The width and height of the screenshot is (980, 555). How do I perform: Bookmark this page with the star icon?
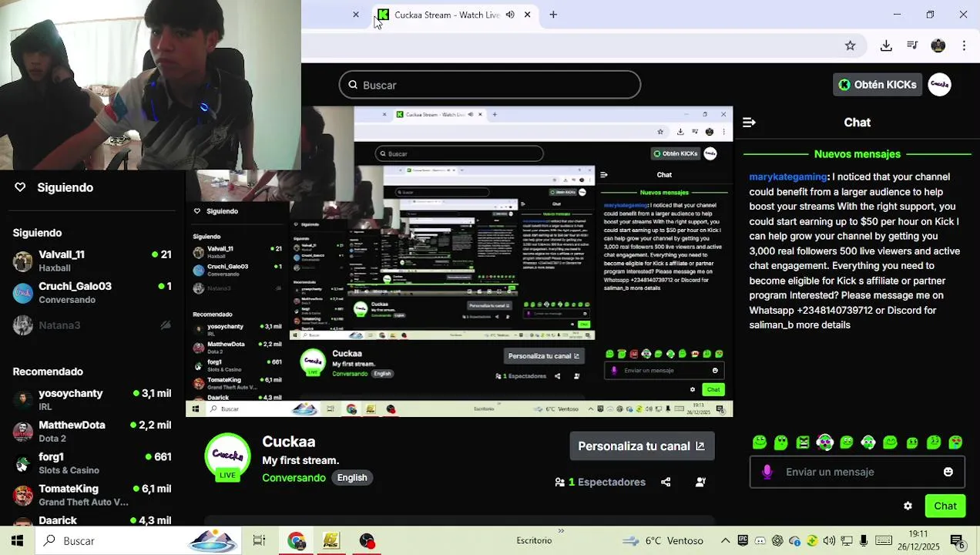pyautogui.click(x=850, y=45)
